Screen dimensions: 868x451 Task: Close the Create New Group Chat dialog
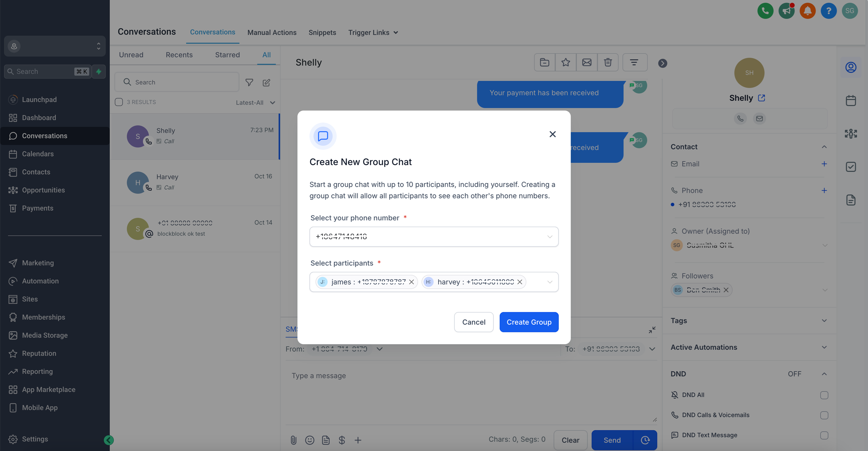point(552,134)
